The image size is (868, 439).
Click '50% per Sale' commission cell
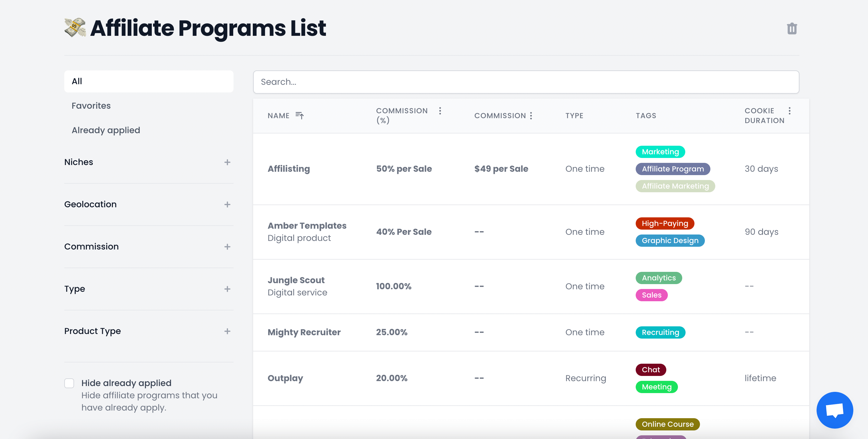tap(404, 169)
